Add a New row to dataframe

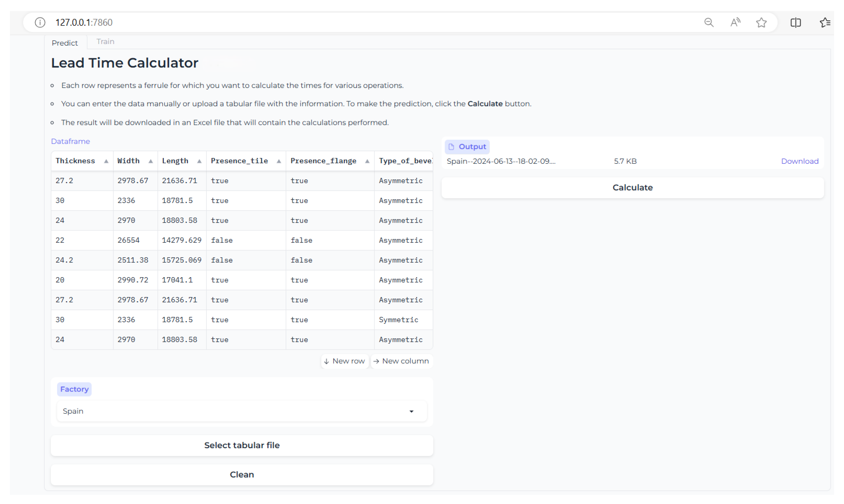[x=344, y=361]
